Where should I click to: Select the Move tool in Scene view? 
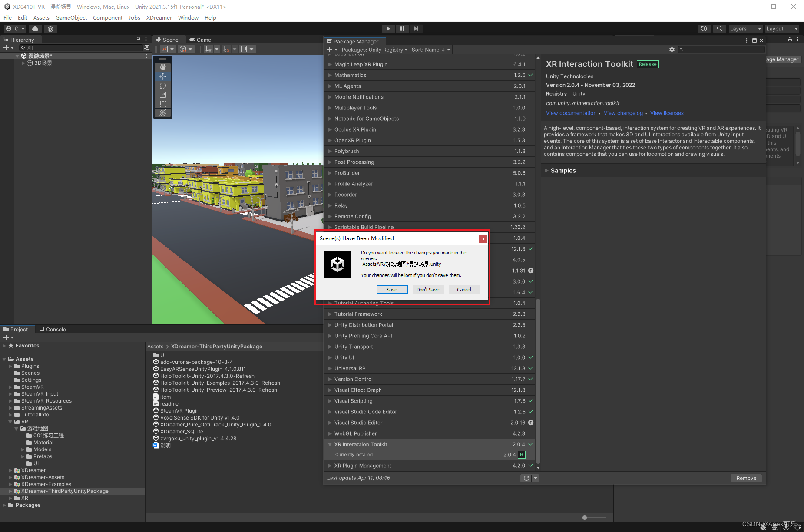163,76
